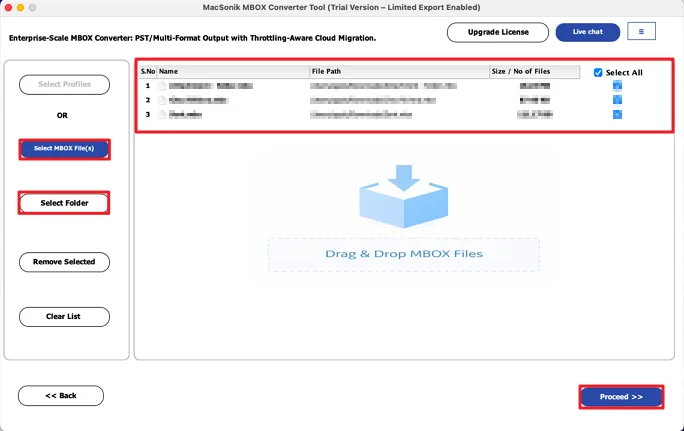Click the Clear List button
This screenshot has height=431, width=684.
64,317
